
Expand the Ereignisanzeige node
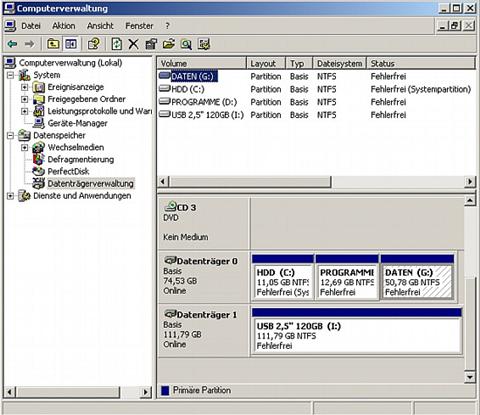24,87
